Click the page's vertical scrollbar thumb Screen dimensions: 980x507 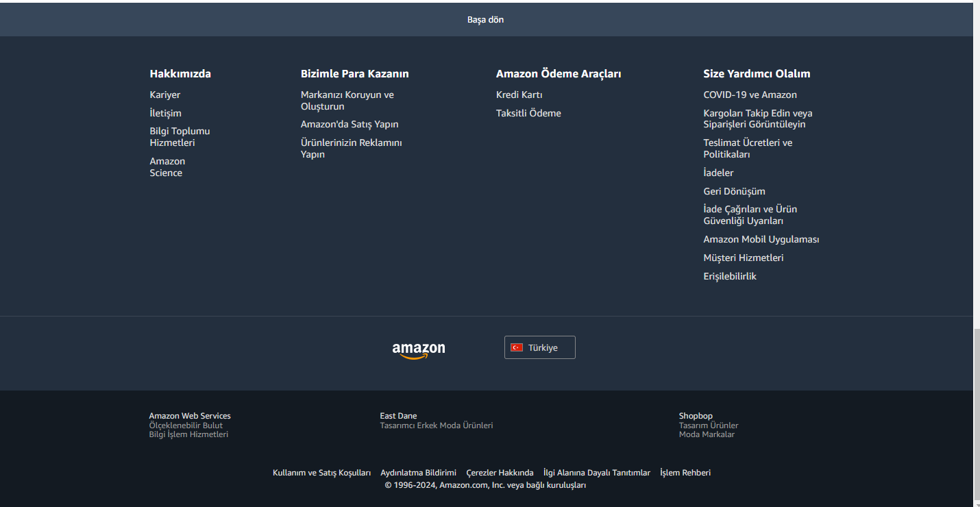[x=977, y=415]
